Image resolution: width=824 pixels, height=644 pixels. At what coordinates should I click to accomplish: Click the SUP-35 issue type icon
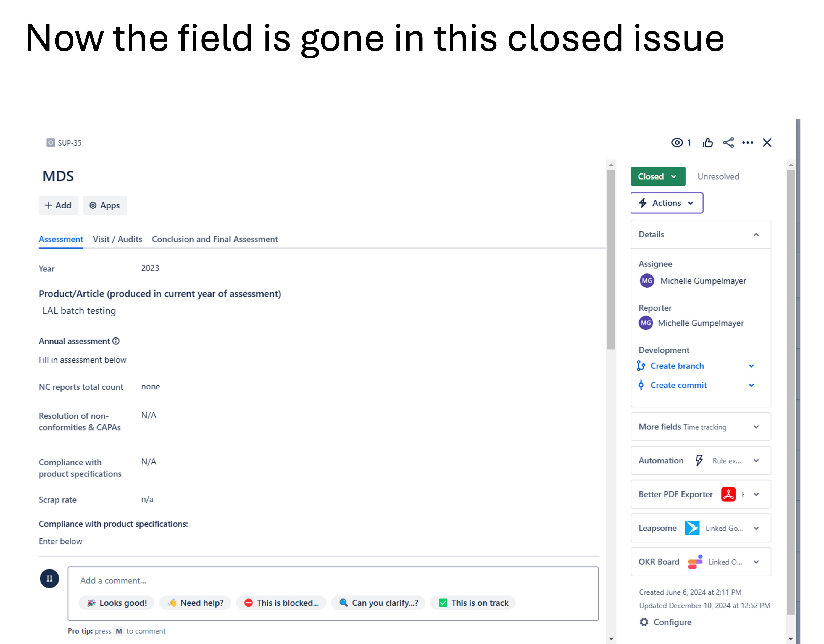51,142
